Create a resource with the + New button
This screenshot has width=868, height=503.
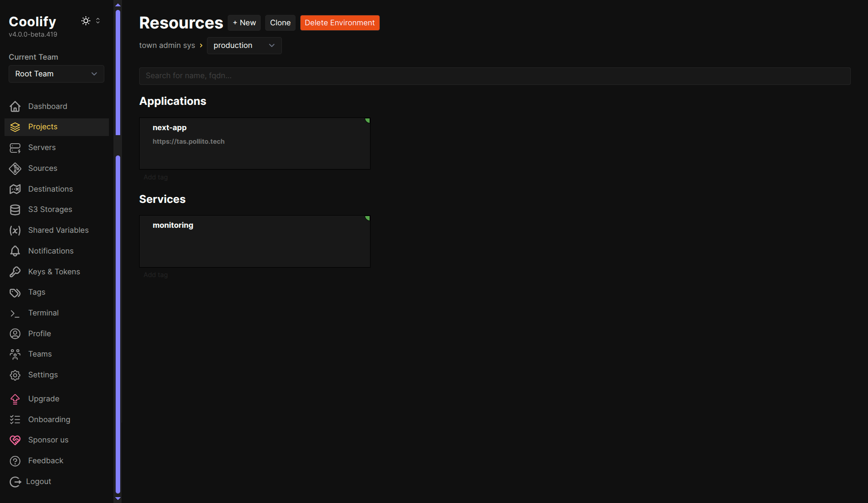coord(244,23)
